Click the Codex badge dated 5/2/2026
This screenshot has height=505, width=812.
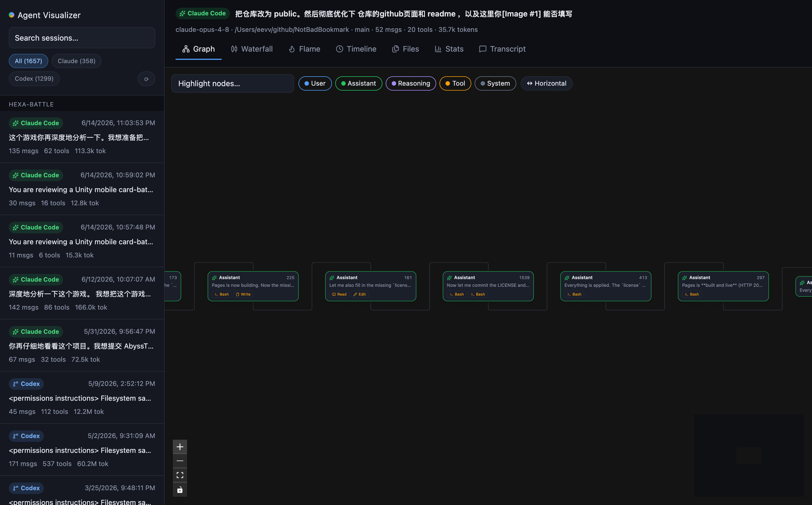(26, 436)
